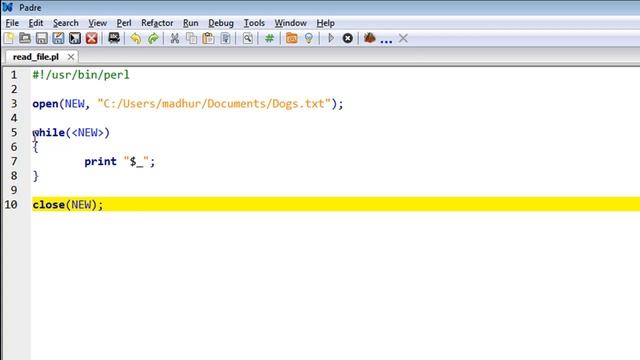Click line number 7 in margin
This screenshot has height=360, width=640.
coord(14,162)
